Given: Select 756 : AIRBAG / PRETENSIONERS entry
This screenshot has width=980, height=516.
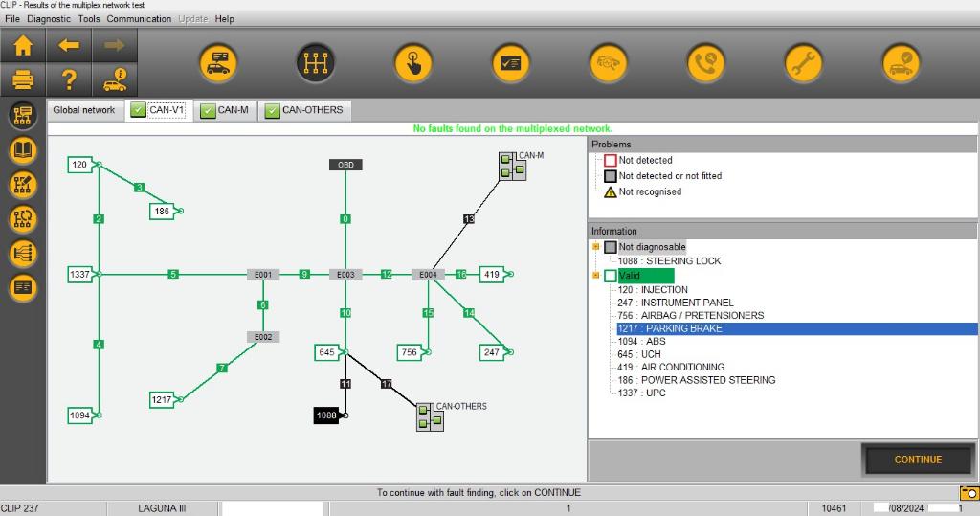Looking at the screenshot, I should pyautogui.click(x=691, y=316).
